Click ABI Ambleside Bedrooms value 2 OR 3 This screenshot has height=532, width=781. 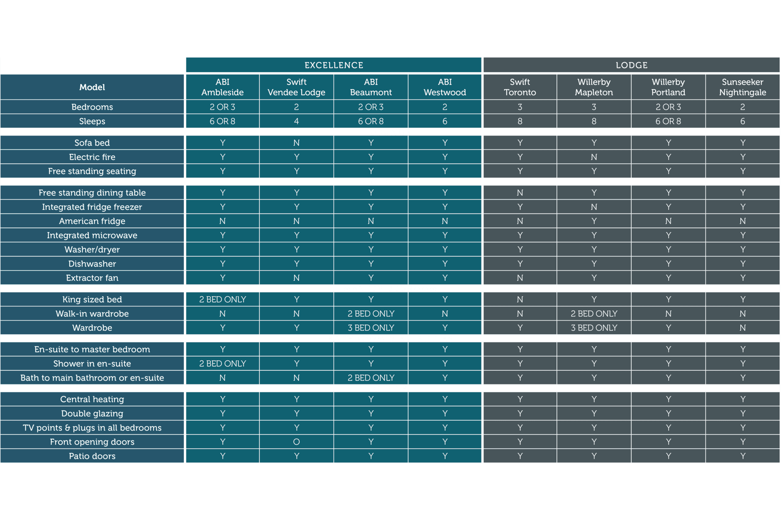[222, 107]
